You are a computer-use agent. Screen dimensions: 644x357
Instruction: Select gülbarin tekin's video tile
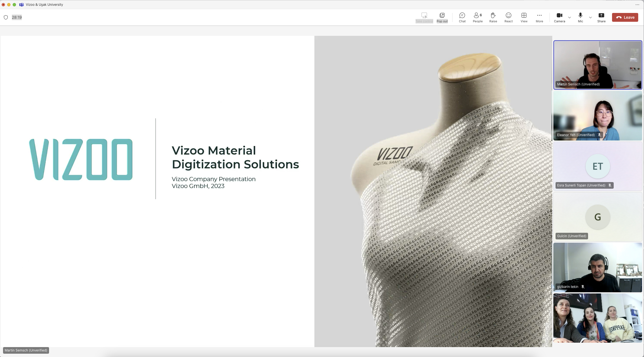coord(597,267)
